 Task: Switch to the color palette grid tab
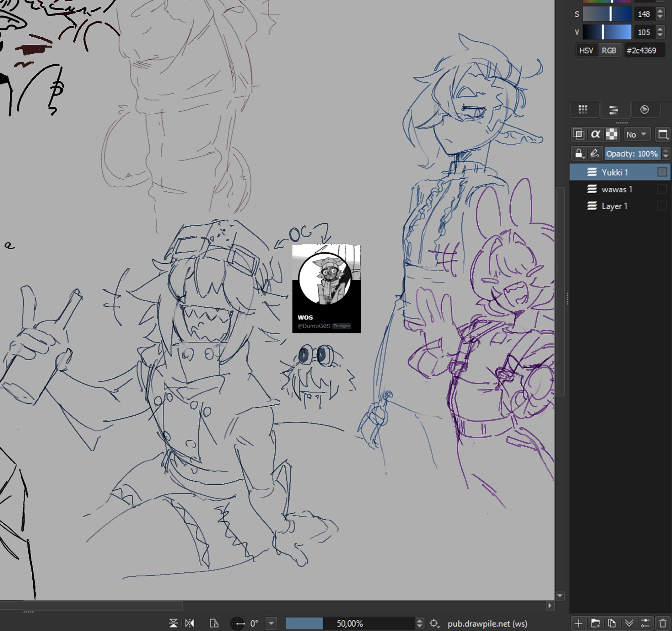[583, 110]
